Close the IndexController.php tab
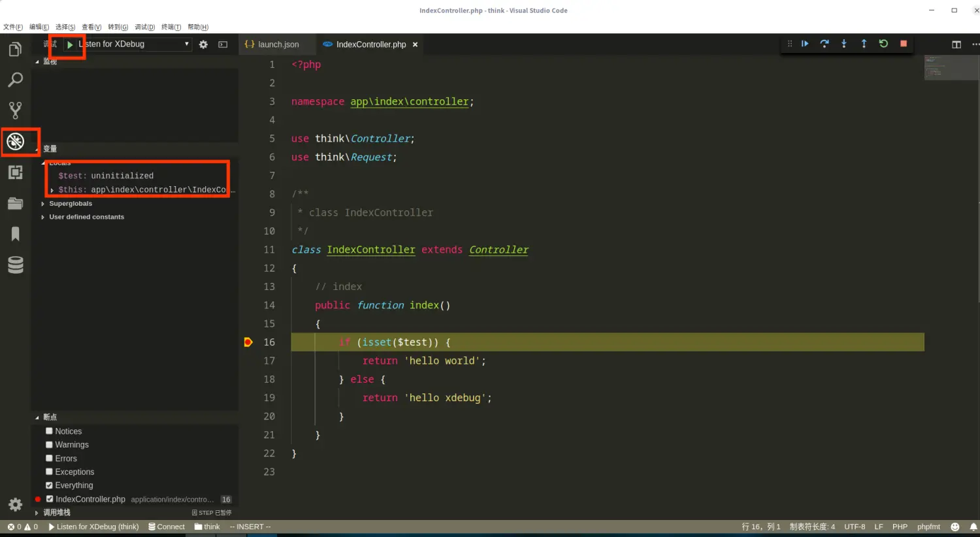The image size is (980, 537). (415, 44)
